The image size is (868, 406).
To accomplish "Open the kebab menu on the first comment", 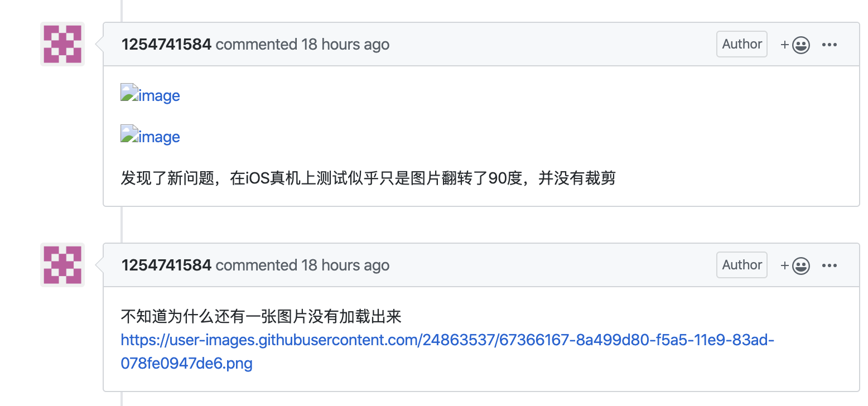I will click(830, 44).
